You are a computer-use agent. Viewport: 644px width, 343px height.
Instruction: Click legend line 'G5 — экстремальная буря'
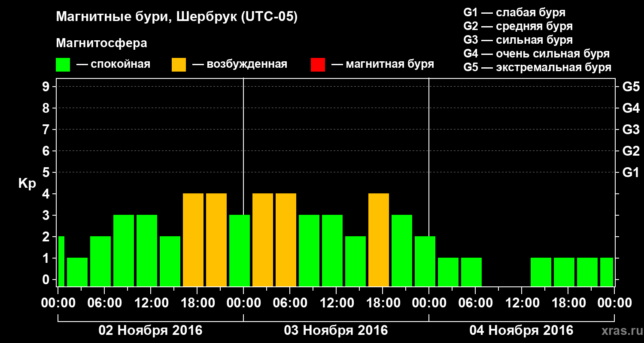tap(538, 67)
